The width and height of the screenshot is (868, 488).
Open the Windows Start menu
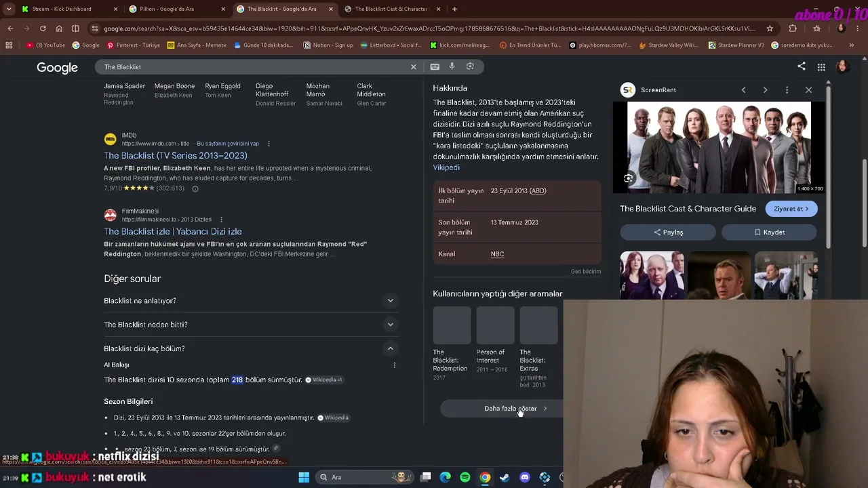click(x=304, y=477)
